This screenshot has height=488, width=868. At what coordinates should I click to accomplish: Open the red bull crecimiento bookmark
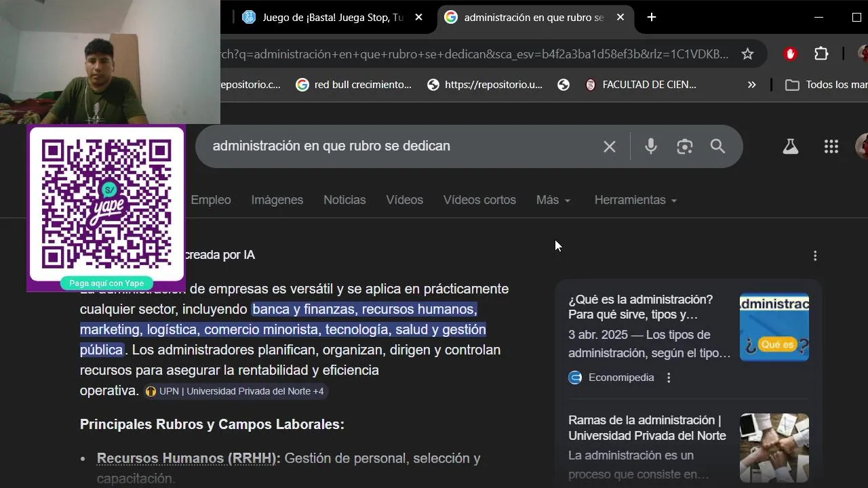354,85
